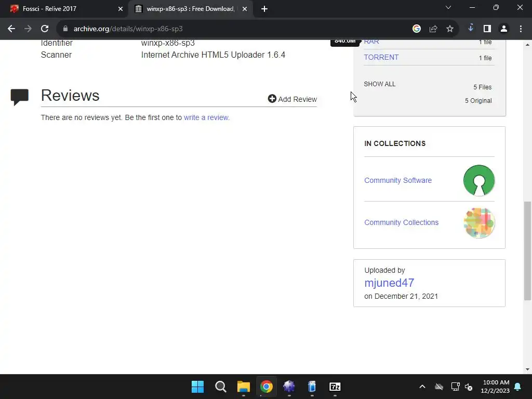The image size is (532, 399).
Task: Click the network display tray icon
Action: tap(455, 387)
